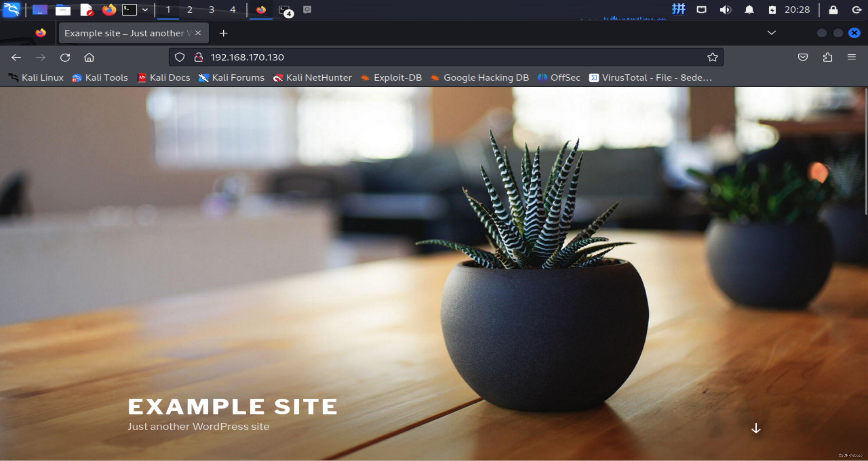Open the Kali Tools bookmark
This screenshot has height=461, width=868.
tap(100, 78)
